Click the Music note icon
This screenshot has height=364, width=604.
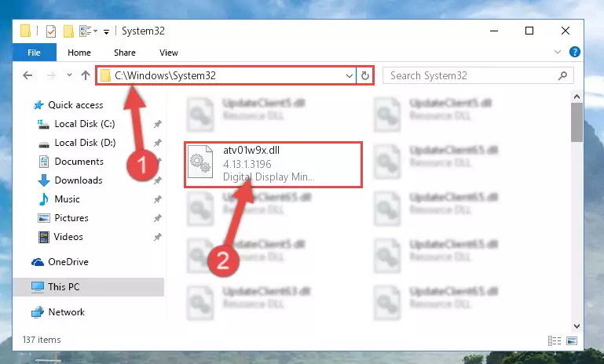[43, 199]
